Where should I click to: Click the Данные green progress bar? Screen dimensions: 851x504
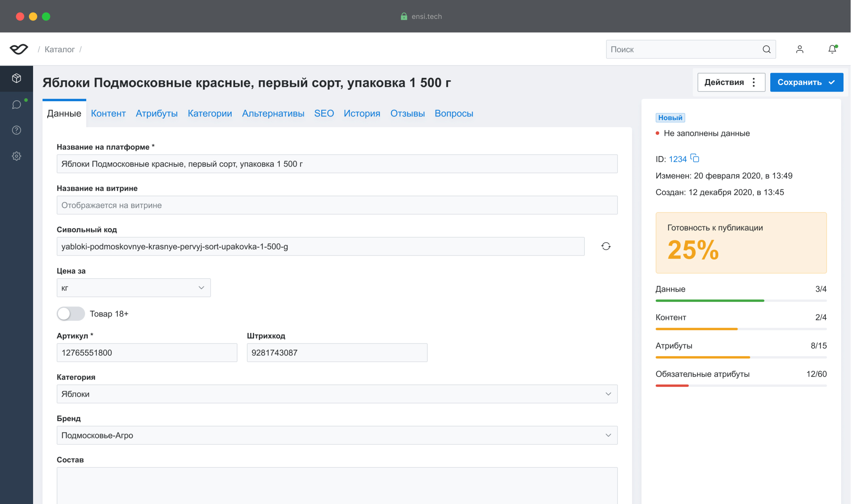pos(710,301)
